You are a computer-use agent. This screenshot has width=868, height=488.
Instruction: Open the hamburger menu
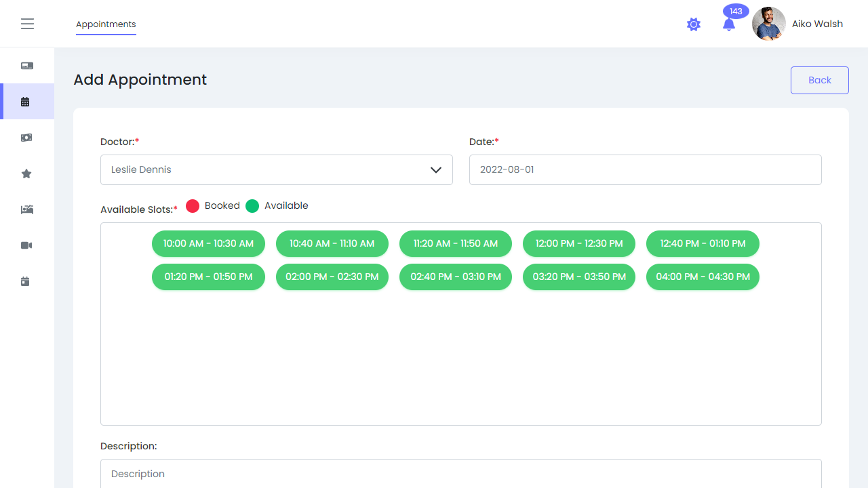[27, 24]
